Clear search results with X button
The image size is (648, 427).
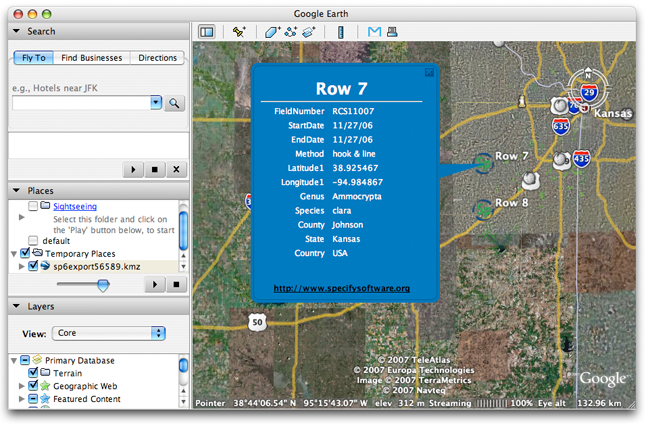(176, 169)
